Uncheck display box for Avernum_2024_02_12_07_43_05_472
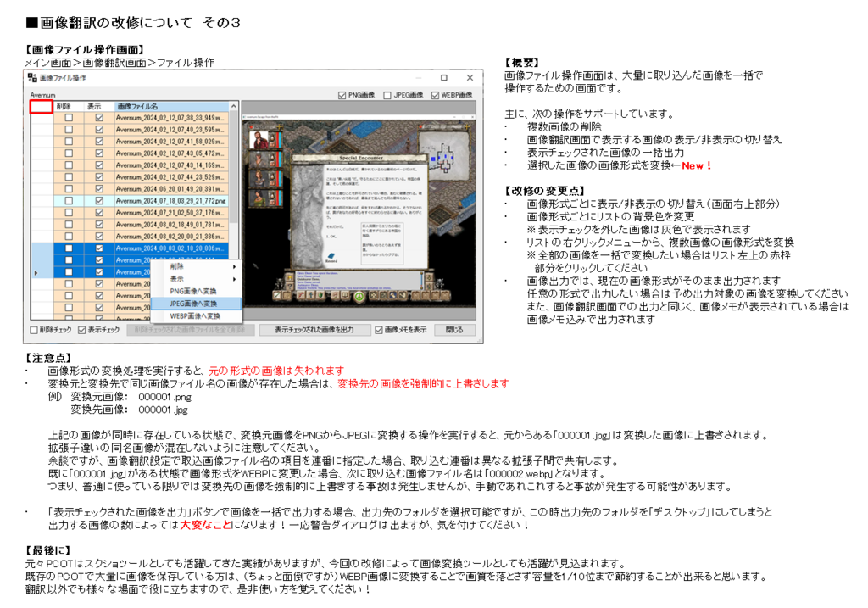 99,153
